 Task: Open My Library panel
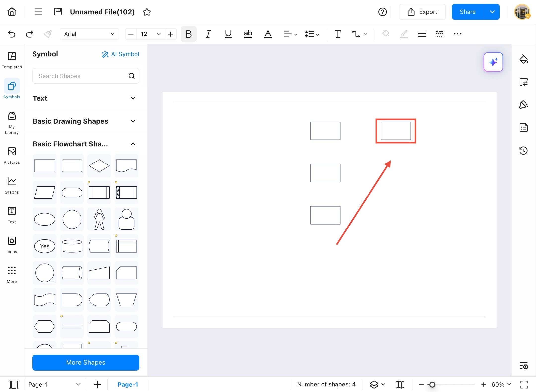11,122
